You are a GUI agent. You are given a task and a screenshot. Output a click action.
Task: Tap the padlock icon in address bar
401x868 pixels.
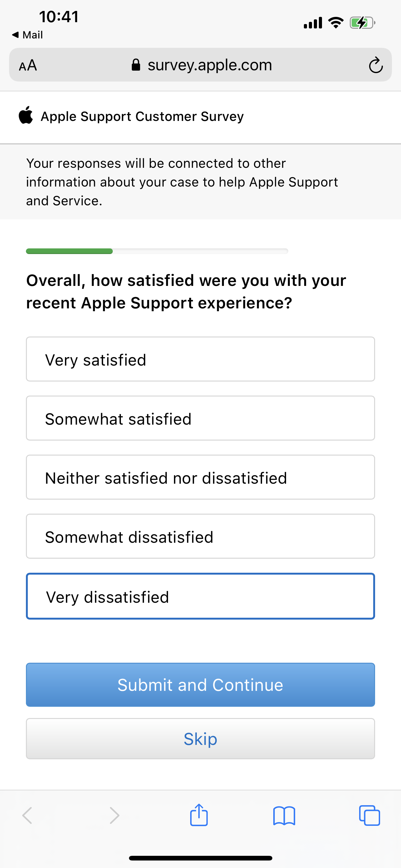(x=136, y=65)
